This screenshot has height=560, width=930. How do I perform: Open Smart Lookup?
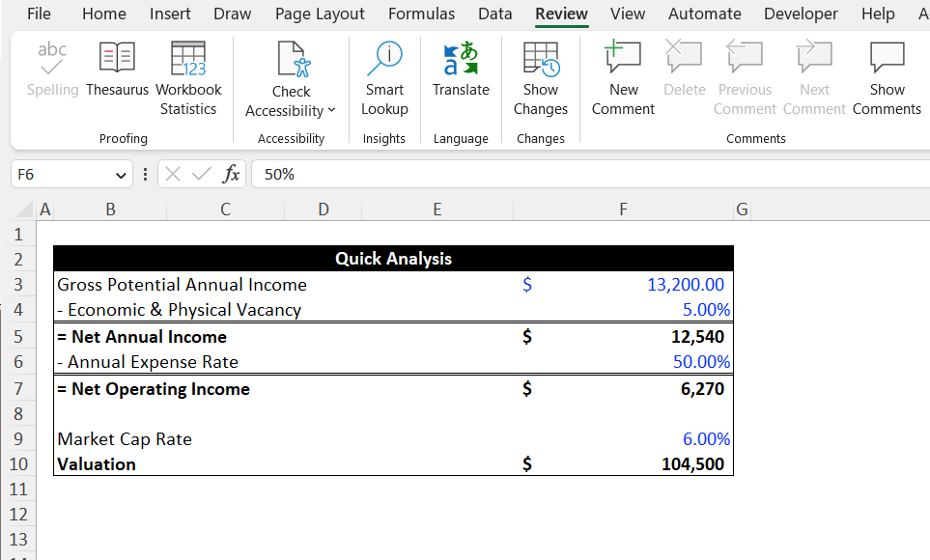384,78
